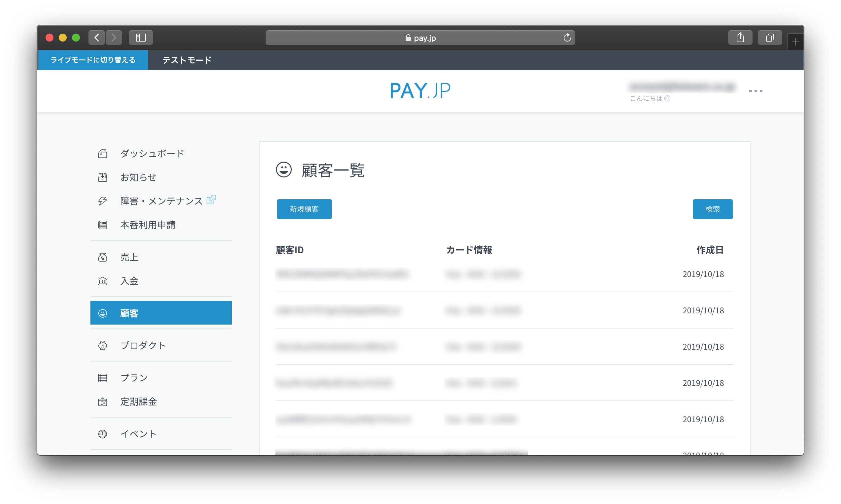This screenshot has height=504, width=841.
Task: Click the テストモード label
Action: [187, 60]
